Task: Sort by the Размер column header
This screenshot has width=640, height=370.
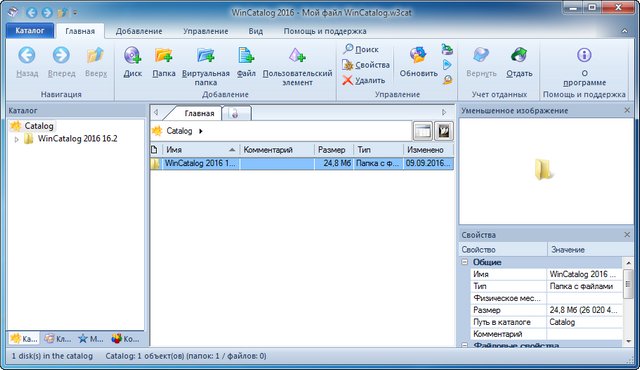Action: (x=333, y=150)
